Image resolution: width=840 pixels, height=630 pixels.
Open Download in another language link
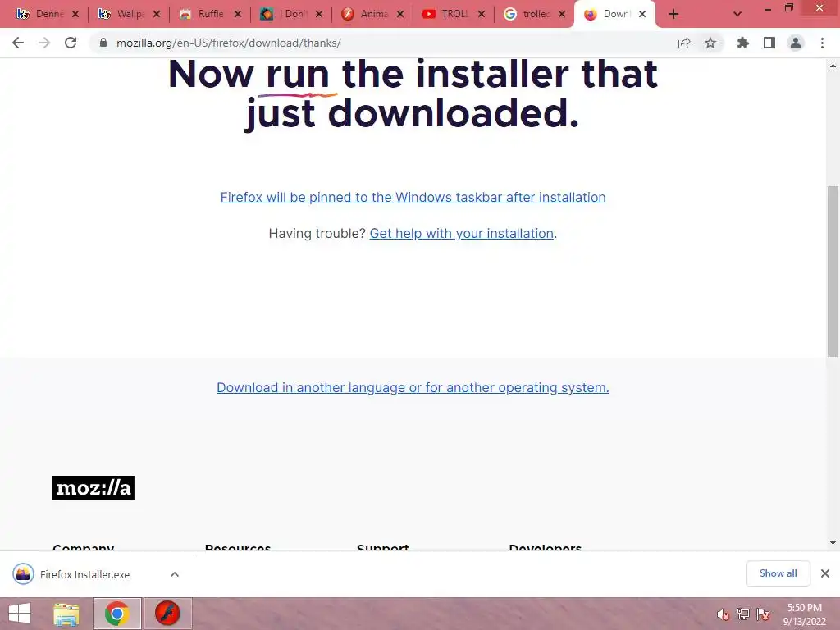413,387
